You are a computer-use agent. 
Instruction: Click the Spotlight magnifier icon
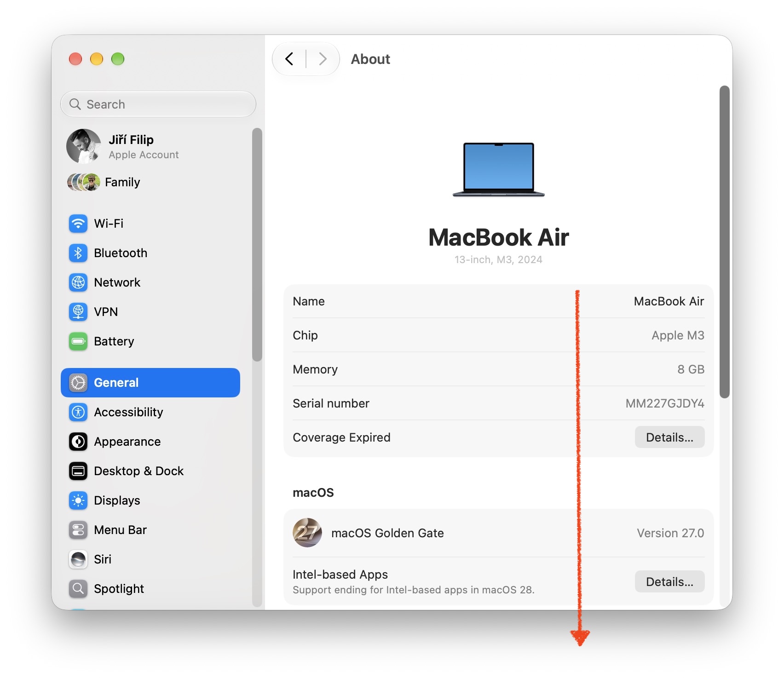point(78,589)
